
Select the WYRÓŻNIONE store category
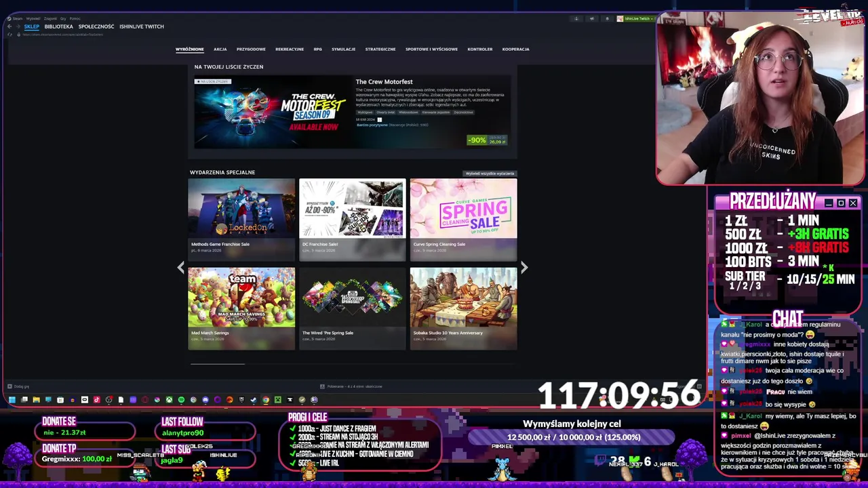[190, 49]
